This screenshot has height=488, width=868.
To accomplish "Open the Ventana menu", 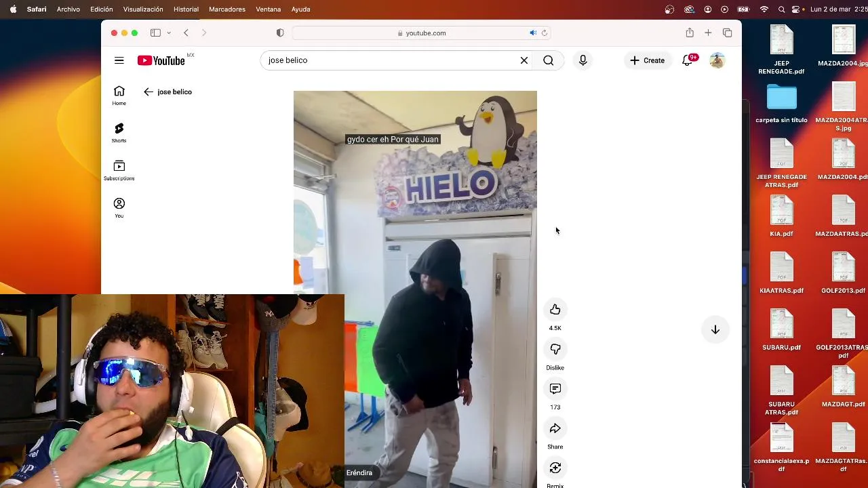I will point(269,9).
